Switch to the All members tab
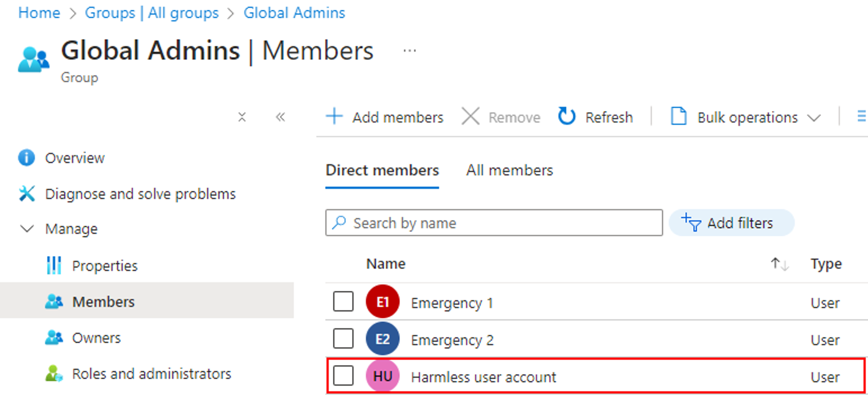Screen dimensions: 868x398 point(509,171)
